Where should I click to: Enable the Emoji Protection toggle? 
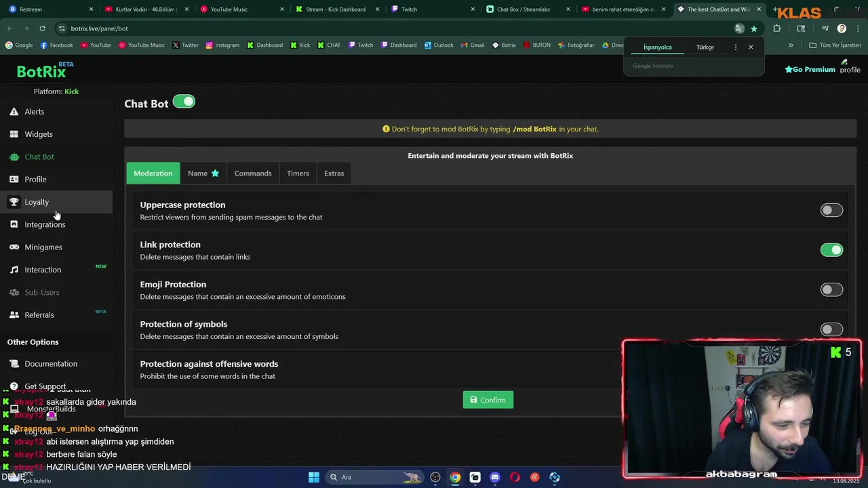(831, 290)
